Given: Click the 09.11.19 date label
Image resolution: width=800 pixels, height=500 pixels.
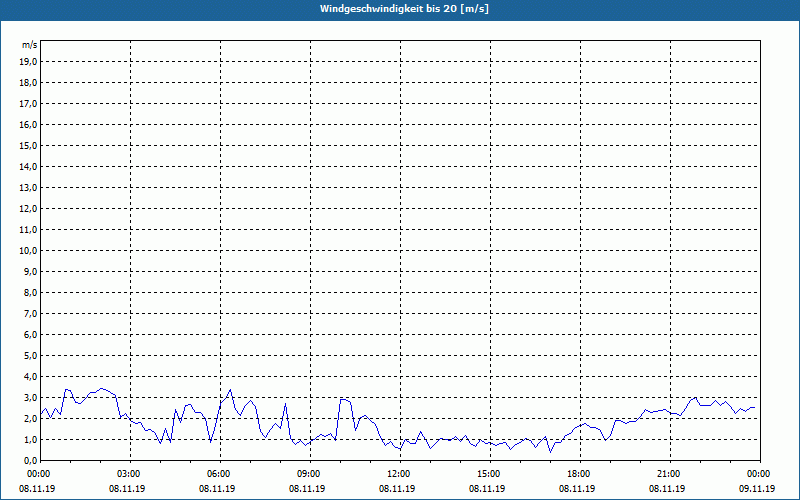Looking at the screenshot, I should tap(757, 489).
